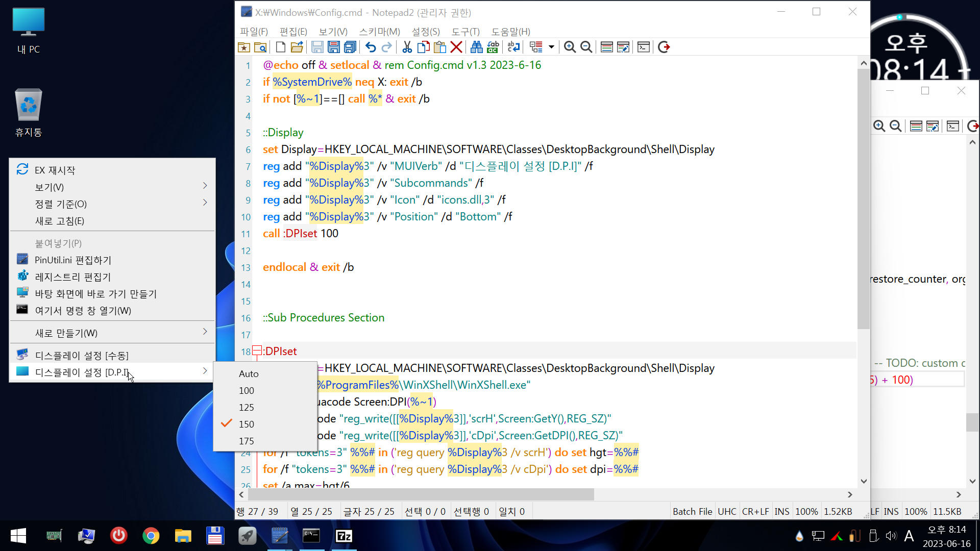Open Chrome from the taskbar
Image resolution: width=980 pixels, height=551 pixels.
coord(151,536)
